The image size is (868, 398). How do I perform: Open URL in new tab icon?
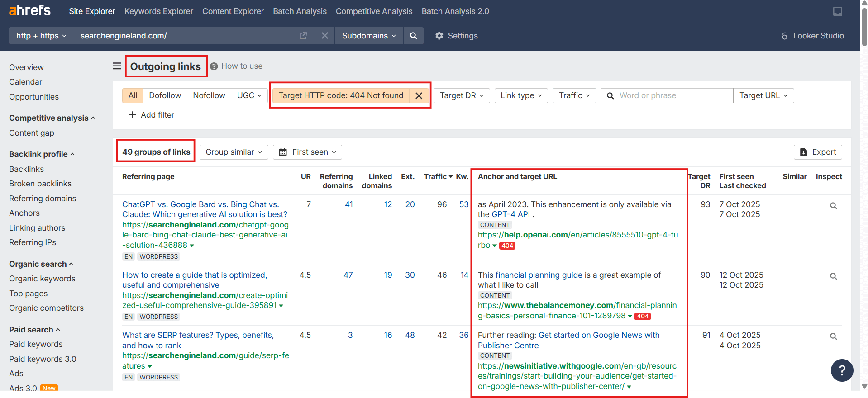click(303, 35)
